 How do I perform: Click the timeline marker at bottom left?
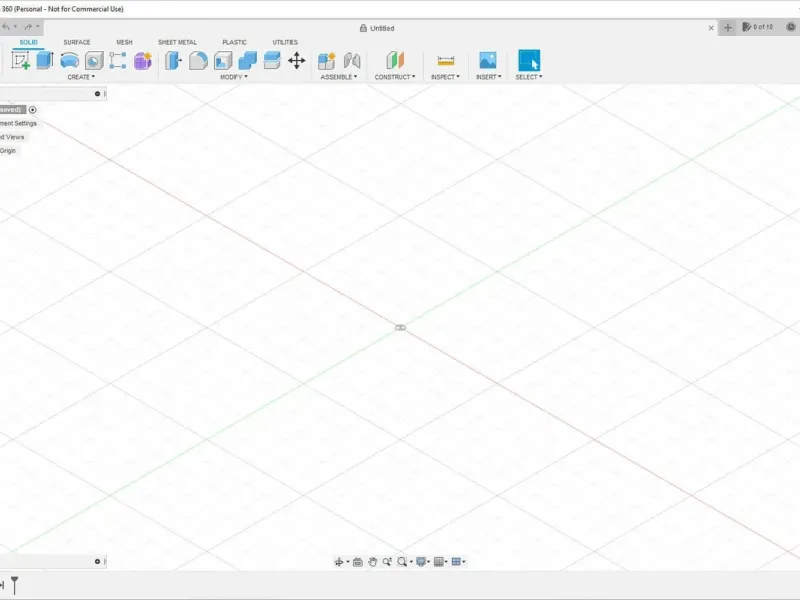[15, 585]
